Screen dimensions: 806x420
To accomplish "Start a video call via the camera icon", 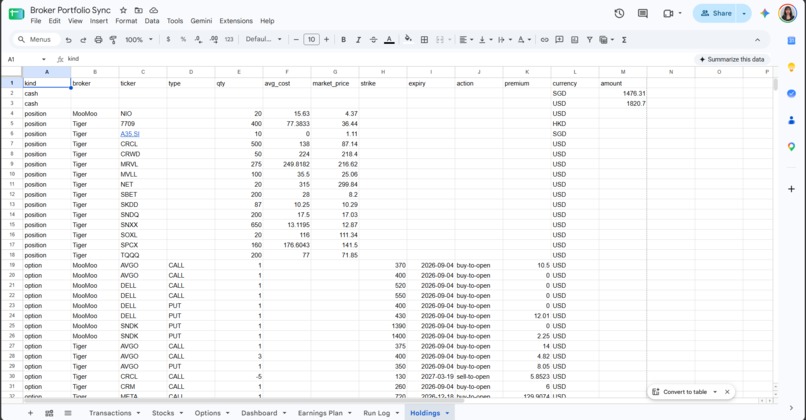I will pyautogui.click(x=668, y=13).
